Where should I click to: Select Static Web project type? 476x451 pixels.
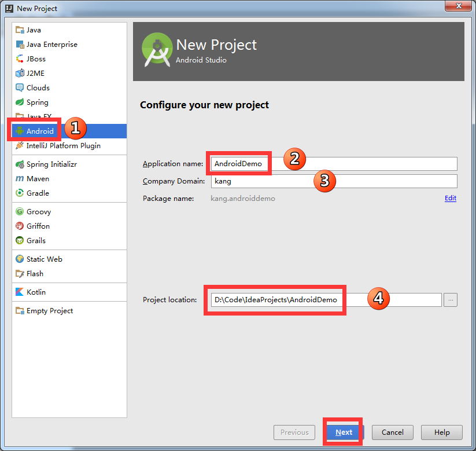tap(69, 259)
